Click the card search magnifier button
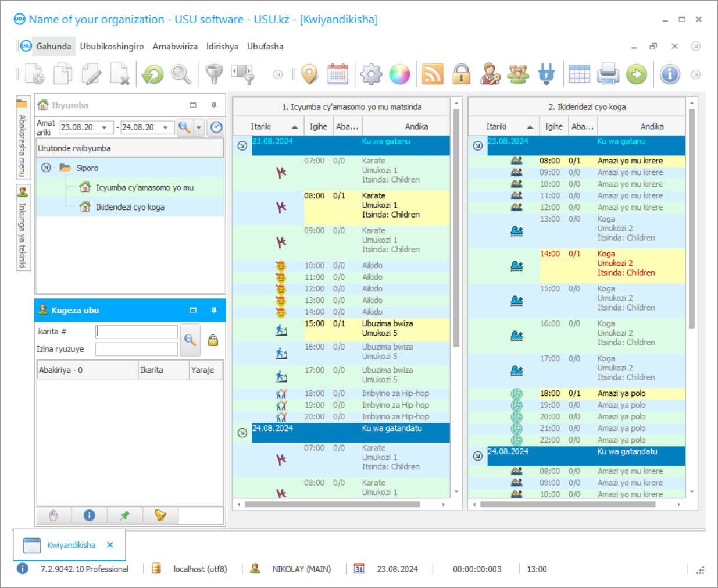This screenshot has width=718, height=588. click(x=190, y=340)
